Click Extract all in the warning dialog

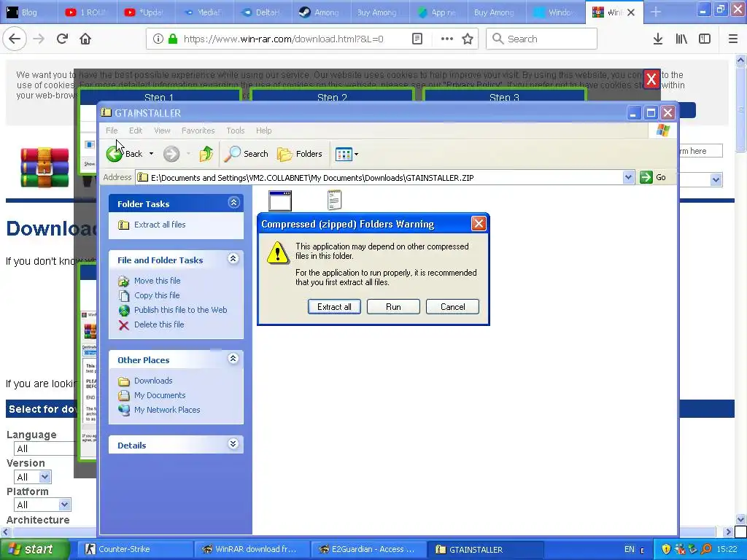click(334, 307)
